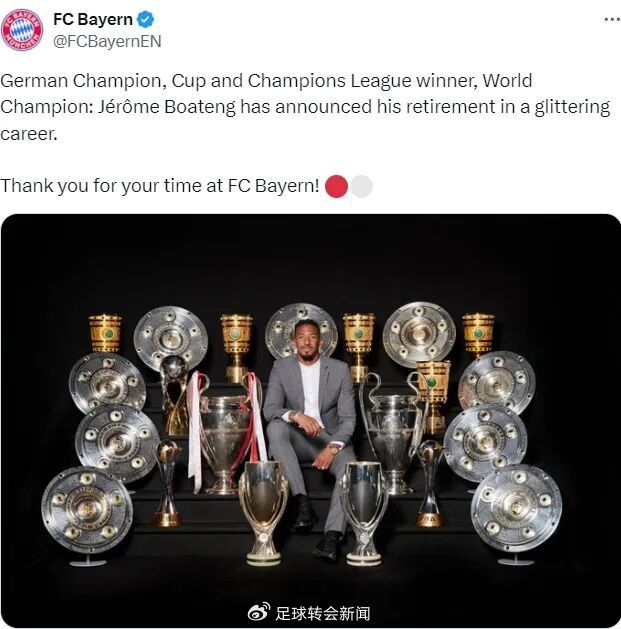Select the tweet text mentioning Jérôme Boateng
This screenshot has width=621, height=629.
coord(306,107)
